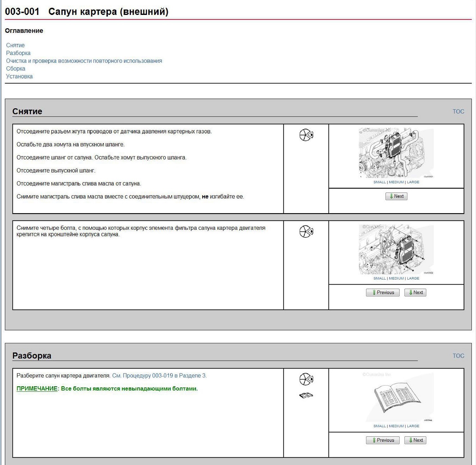Jump to the Разборка contents link

coord(18,53)
